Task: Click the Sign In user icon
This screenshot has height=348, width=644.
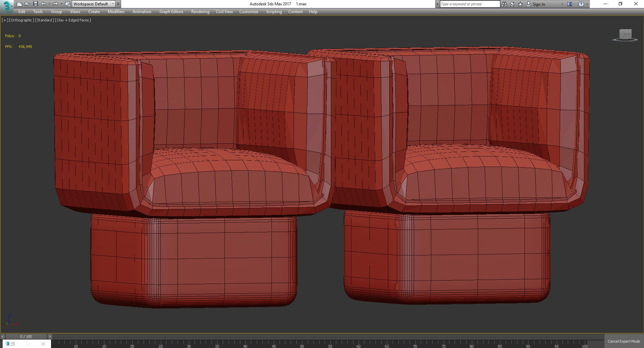Action: click(x=529, y=4)
